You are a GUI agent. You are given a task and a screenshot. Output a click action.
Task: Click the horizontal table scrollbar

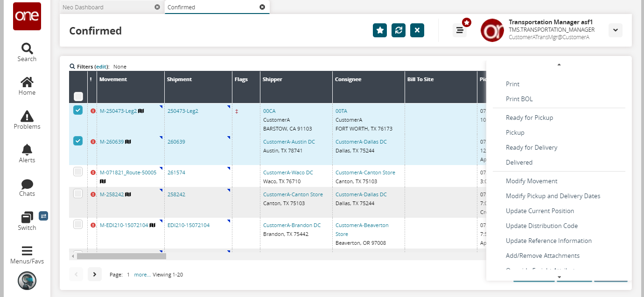coord(121,256)
